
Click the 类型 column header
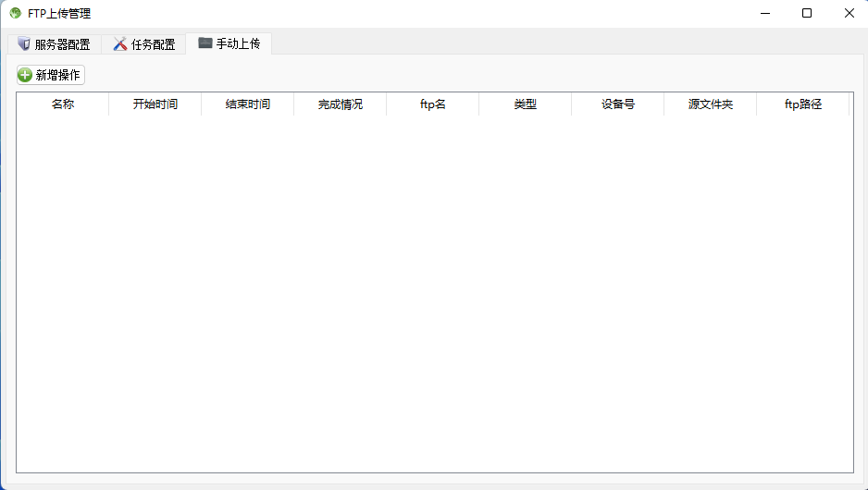525,104
